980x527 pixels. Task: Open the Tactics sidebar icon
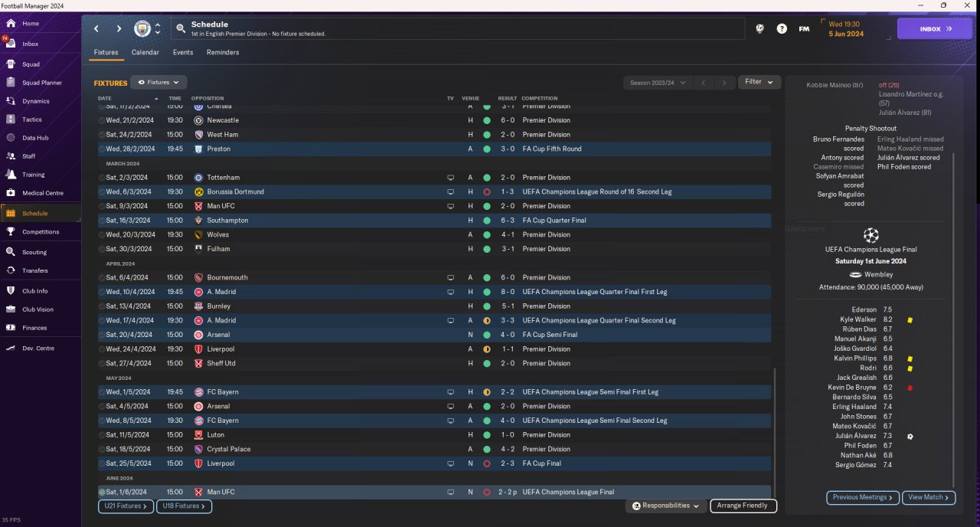11,119
